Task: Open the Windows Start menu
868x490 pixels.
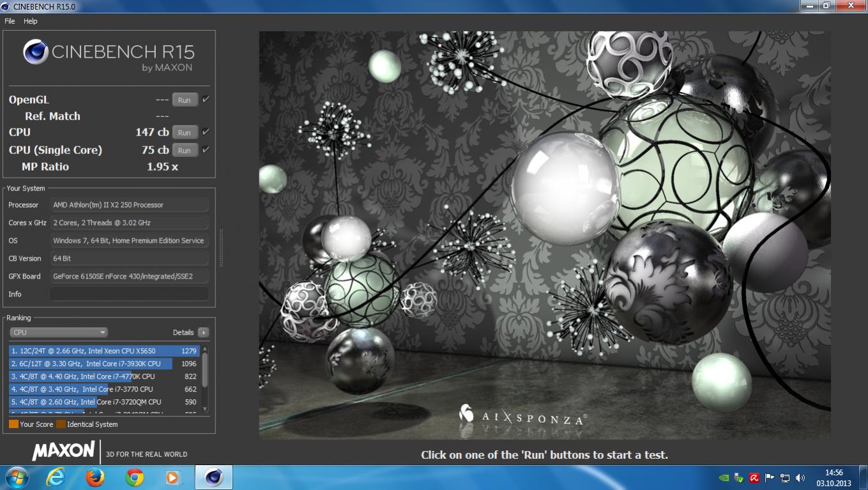Action: pyautogui.click(x=16, y=478)
